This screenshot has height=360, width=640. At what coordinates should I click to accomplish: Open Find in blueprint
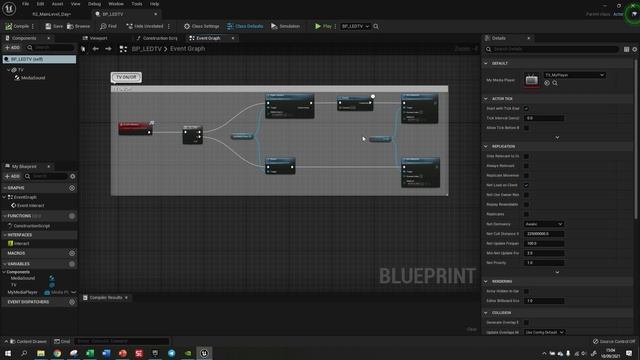point(108,26)
